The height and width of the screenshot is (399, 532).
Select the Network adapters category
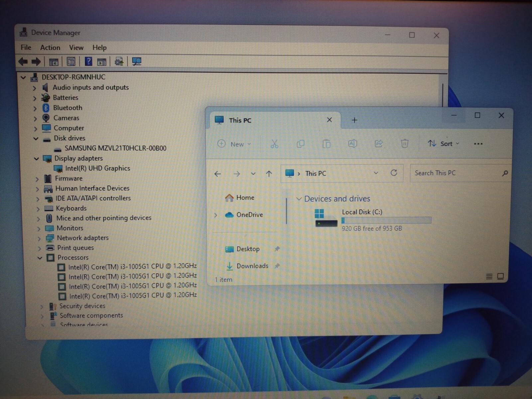coord(83,238)
